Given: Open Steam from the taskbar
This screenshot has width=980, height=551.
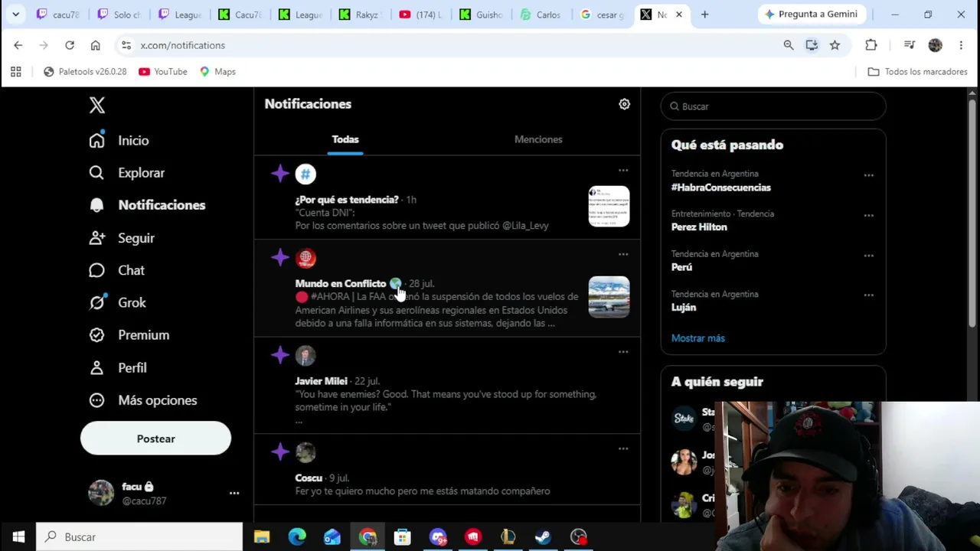Looking at the screenshot, I should 543,536.
